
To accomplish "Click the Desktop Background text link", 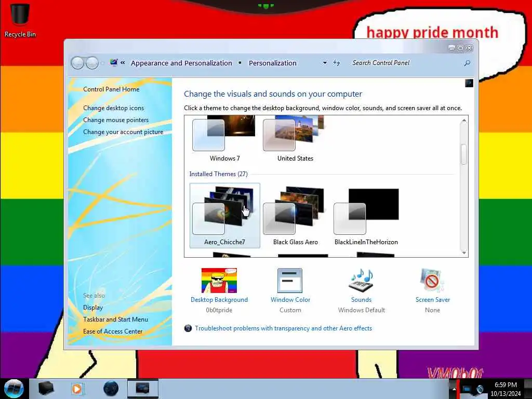I will (219, 300).
